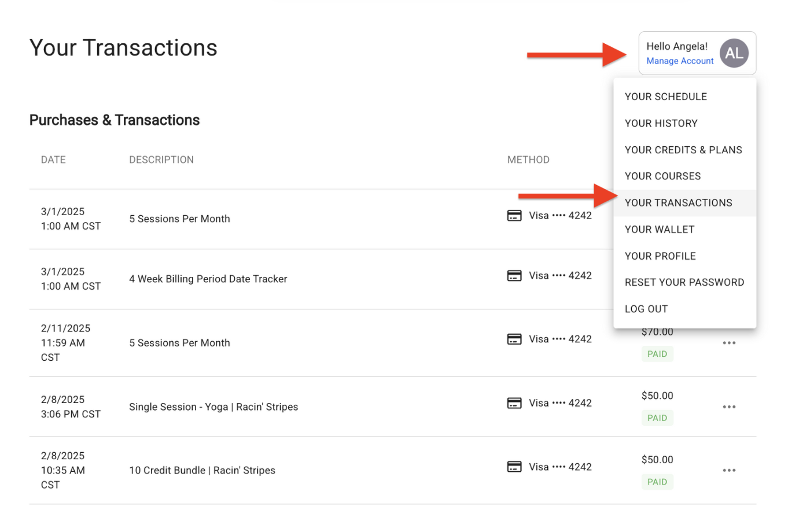
Task: Click card icon on Single Session Yoga row
Action: pyautogui.click(x=514, y=403)
